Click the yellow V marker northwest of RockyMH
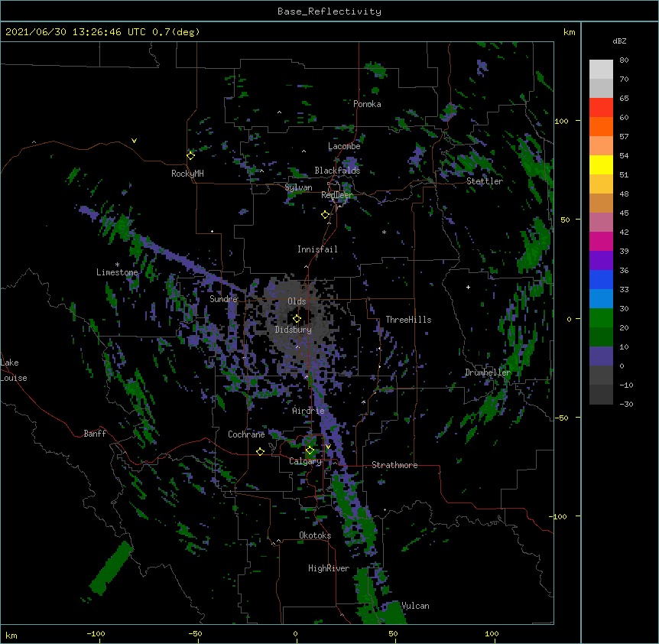Viewport: 659px width, 644px height. point(134,141)
